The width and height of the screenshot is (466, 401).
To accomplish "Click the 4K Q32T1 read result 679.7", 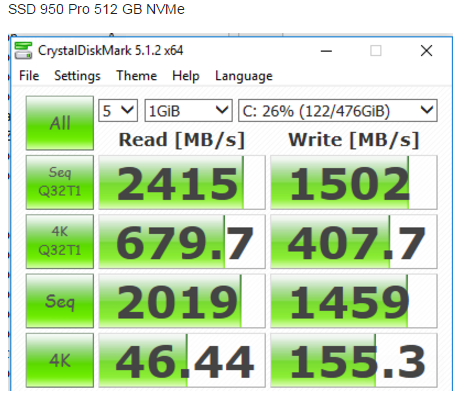I will pyautogui.click(x=182, y=242).
